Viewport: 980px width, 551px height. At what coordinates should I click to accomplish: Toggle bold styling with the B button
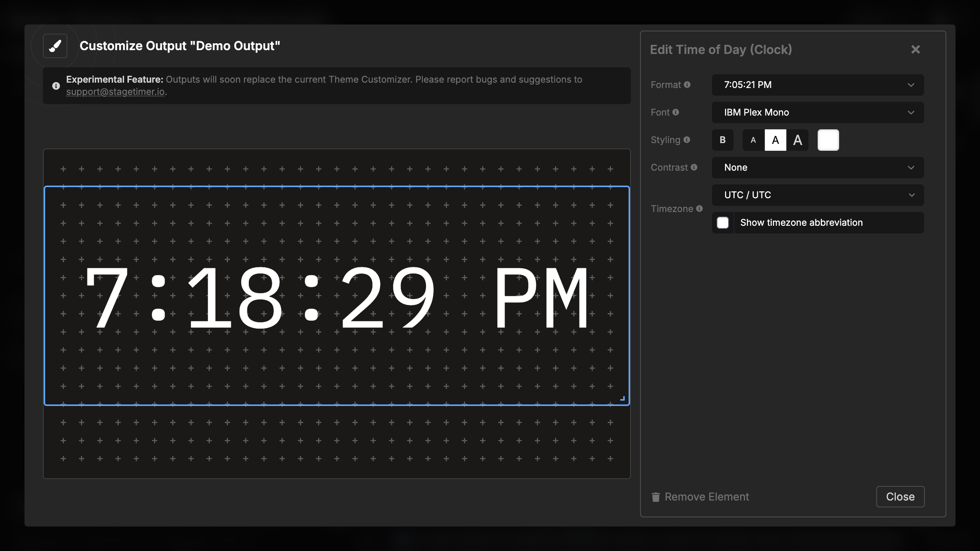[x=723, y=140]
